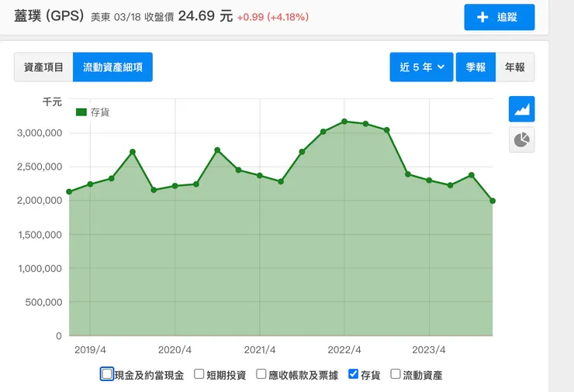The image size is (574, 392).
Task: Click the 1,000,000 y-axis value
Action: pos(40,269)
